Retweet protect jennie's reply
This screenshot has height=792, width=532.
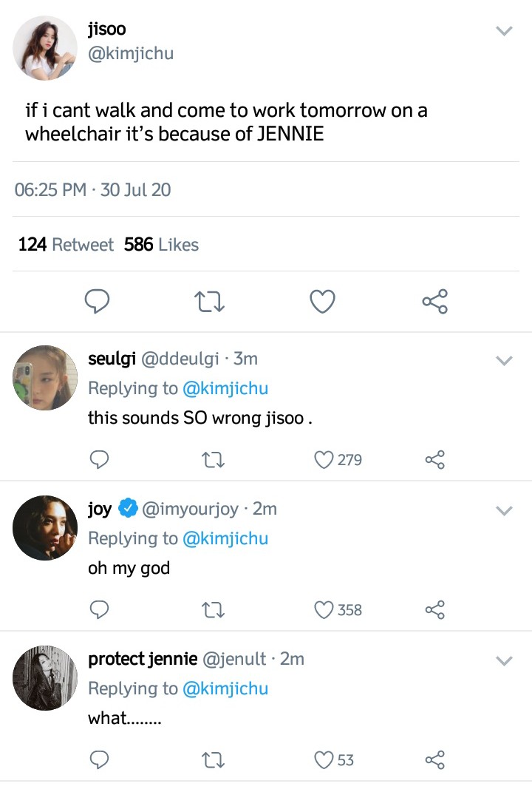[213, 760]
